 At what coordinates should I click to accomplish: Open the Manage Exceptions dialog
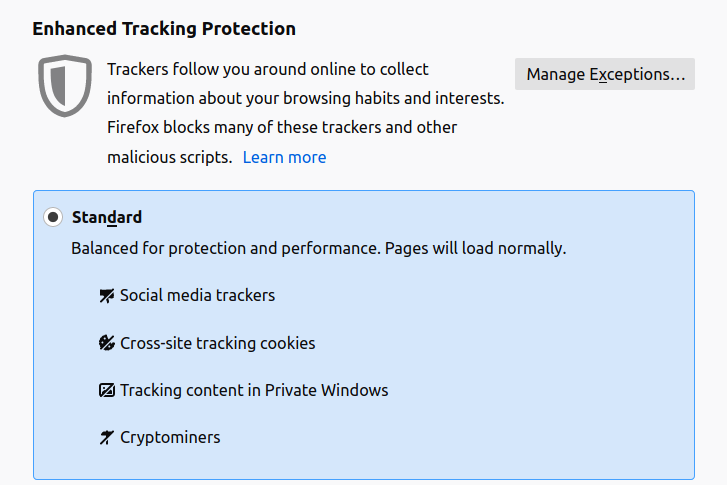click(605, 74)
